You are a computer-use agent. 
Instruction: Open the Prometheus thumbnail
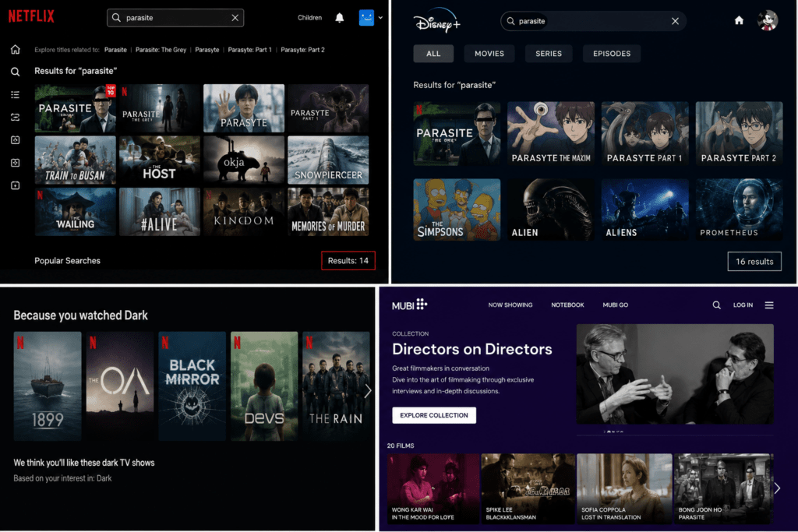coord(739,209)
